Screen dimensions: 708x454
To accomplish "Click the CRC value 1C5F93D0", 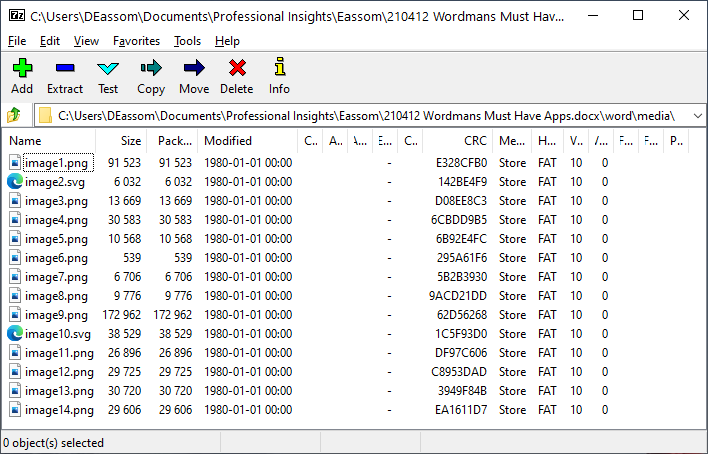I will tap(461, 333).
